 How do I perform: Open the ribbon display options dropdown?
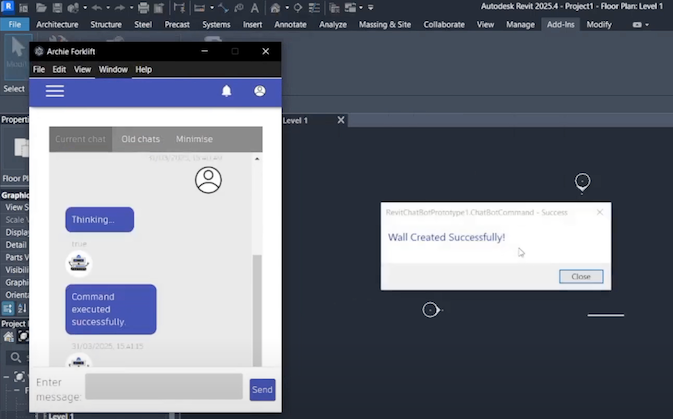tap(640, 25)
